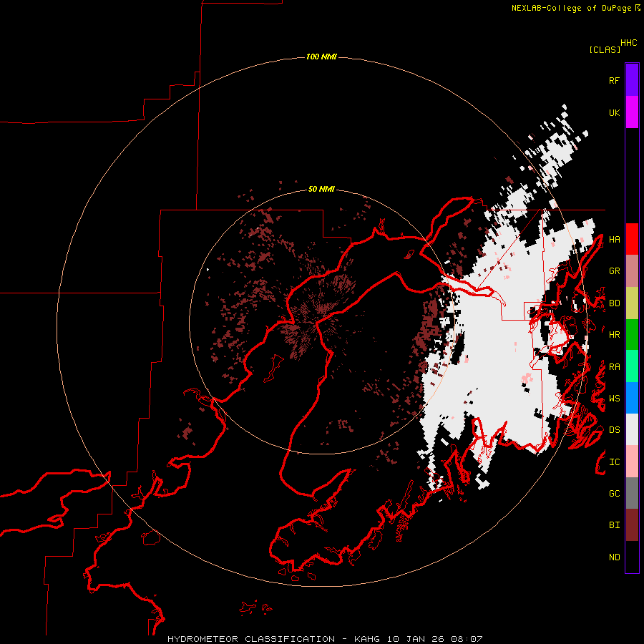Screen dimensions: 644x644
Task: Click the 50 NMI range ring label
Action: (321, 189)
